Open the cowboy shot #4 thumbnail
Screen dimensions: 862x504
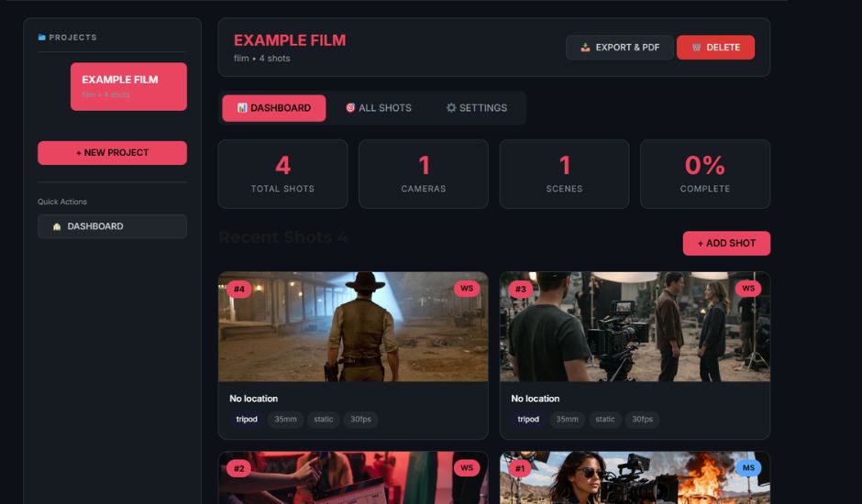(353, 327)
